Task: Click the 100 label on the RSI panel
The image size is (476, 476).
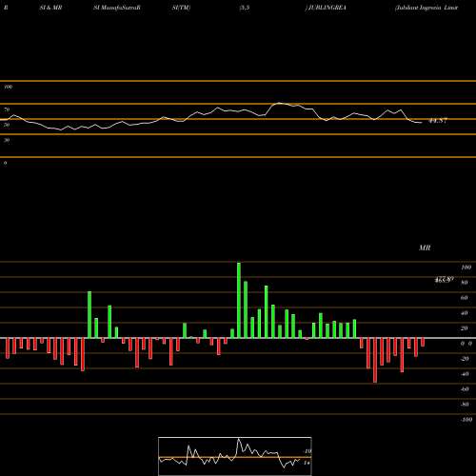Action: point(8,87)
